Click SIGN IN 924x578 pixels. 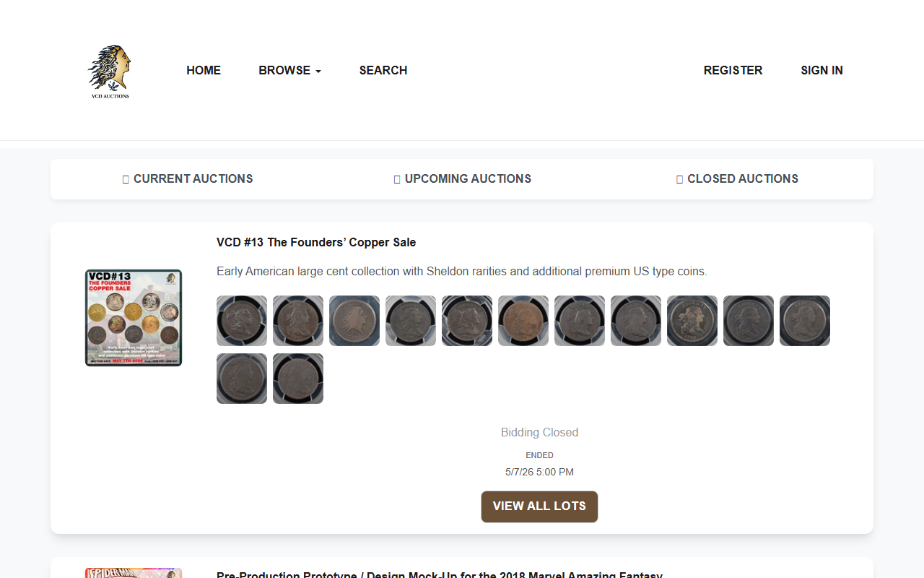(x=821, y=70)
